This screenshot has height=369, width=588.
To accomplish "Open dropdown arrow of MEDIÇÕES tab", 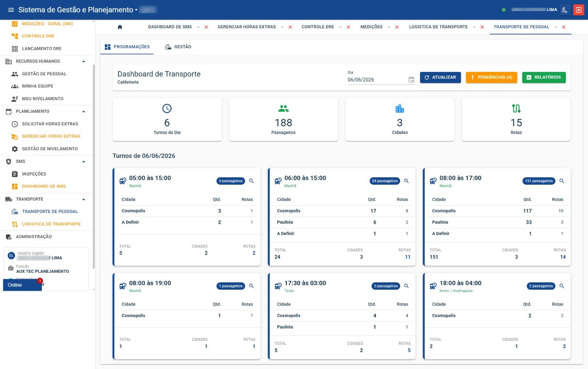I will tap(389, 27).
